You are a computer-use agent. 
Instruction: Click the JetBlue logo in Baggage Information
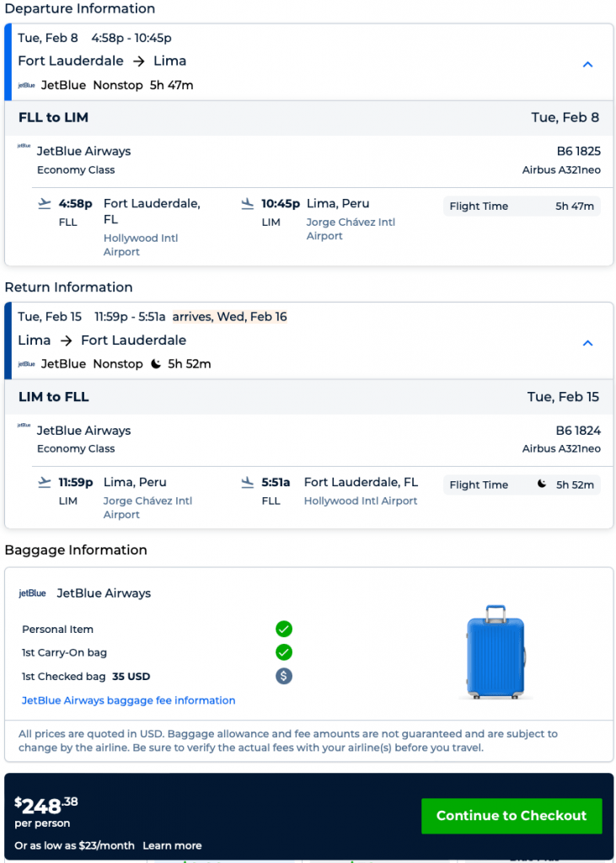tap(31, 593)
